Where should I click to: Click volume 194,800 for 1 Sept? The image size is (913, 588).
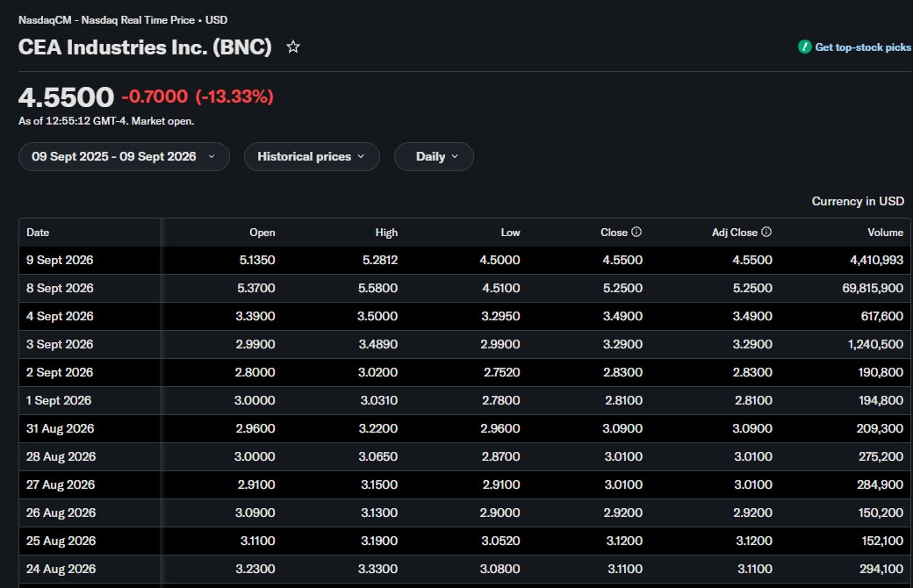click(881, 400)
